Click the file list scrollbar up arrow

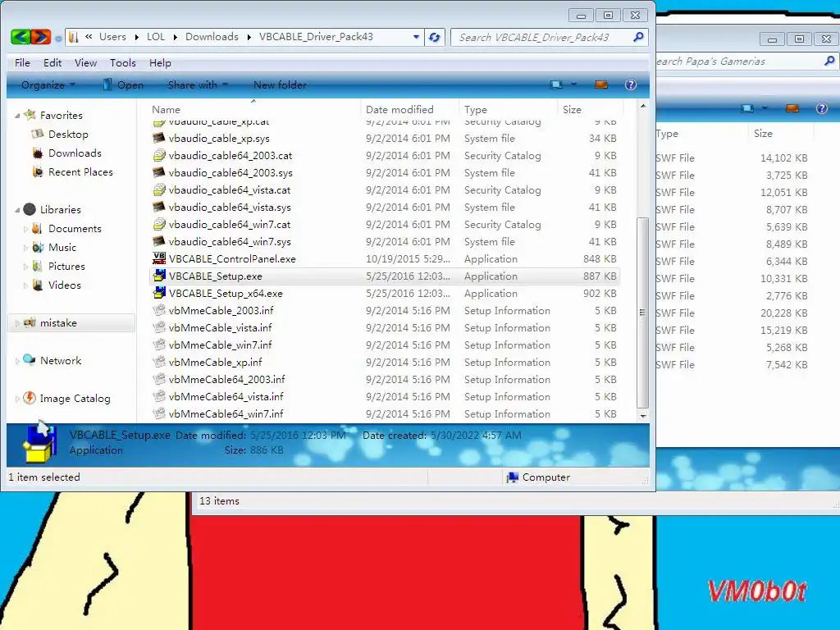(643, 106)
